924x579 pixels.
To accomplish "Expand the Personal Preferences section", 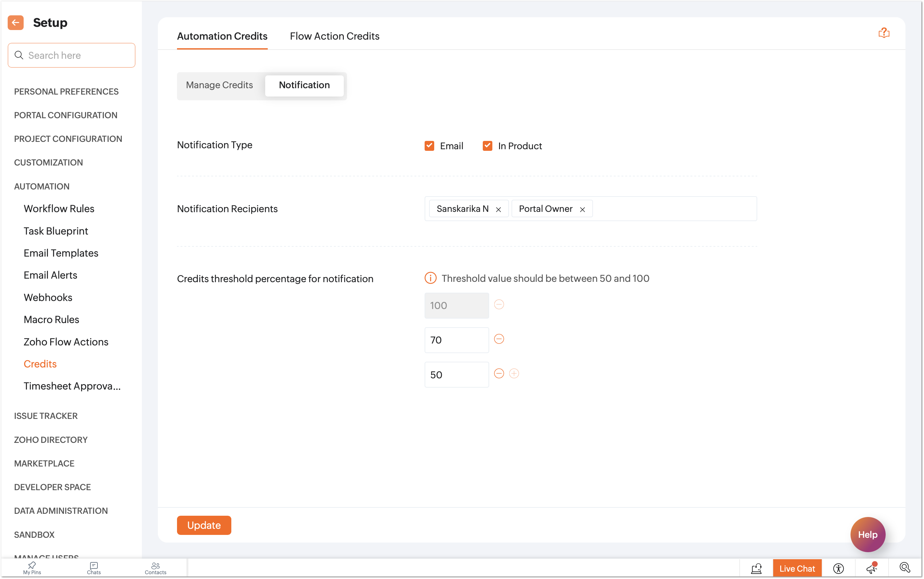I will click(x=66, y=91).
